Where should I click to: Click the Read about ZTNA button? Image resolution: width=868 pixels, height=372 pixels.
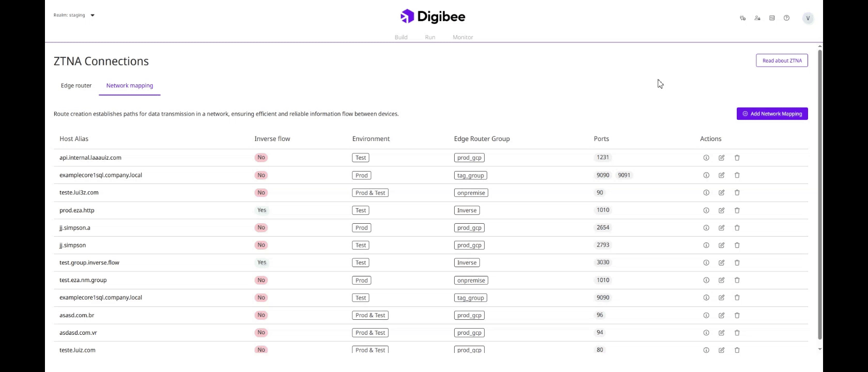tap(781, 60)
